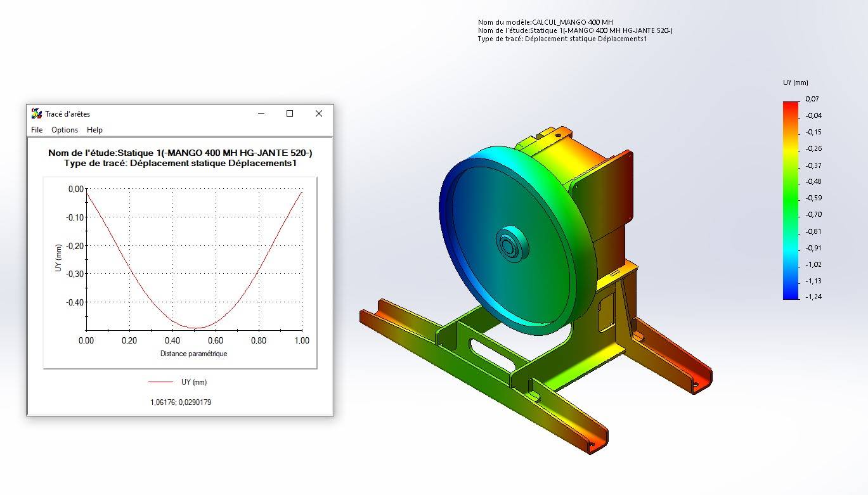Open the Help menu in Tracé d'arêtes
Screen dimensions: 868x495
pyautogui.click(x=94, y=130)
